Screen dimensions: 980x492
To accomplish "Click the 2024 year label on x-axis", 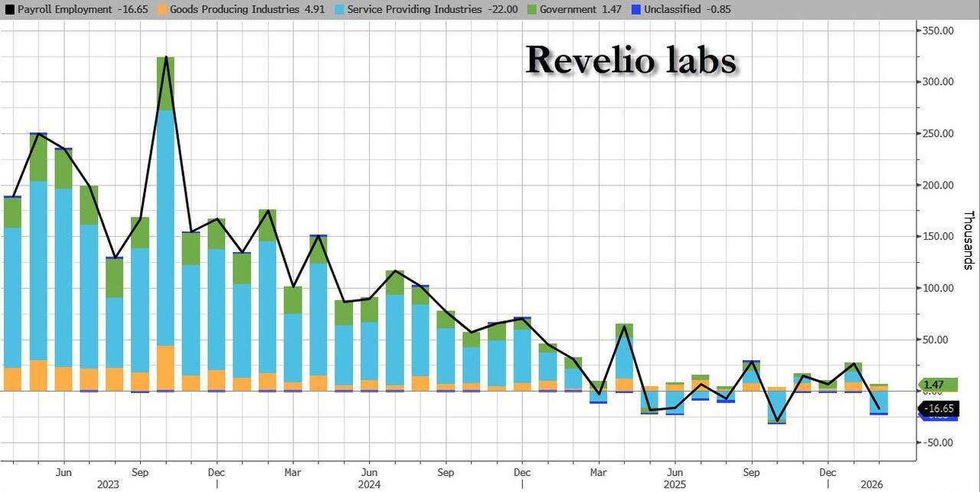I will pyautogui.click(x=369, y=484).
